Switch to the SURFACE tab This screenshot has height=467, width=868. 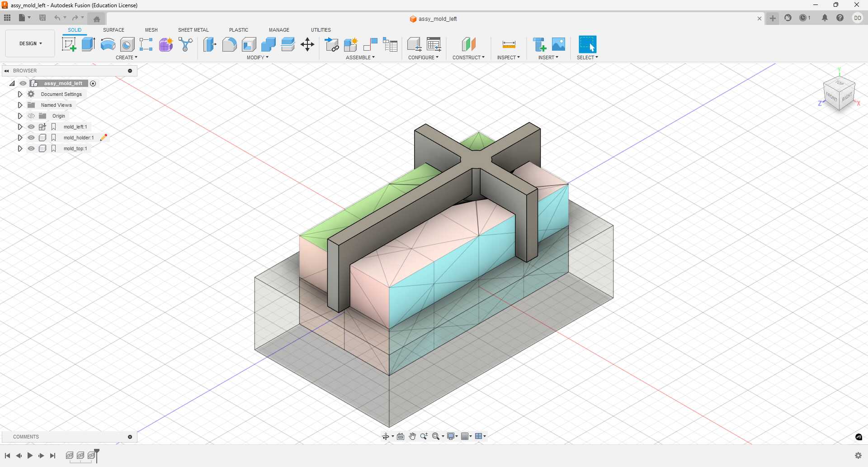113,29
